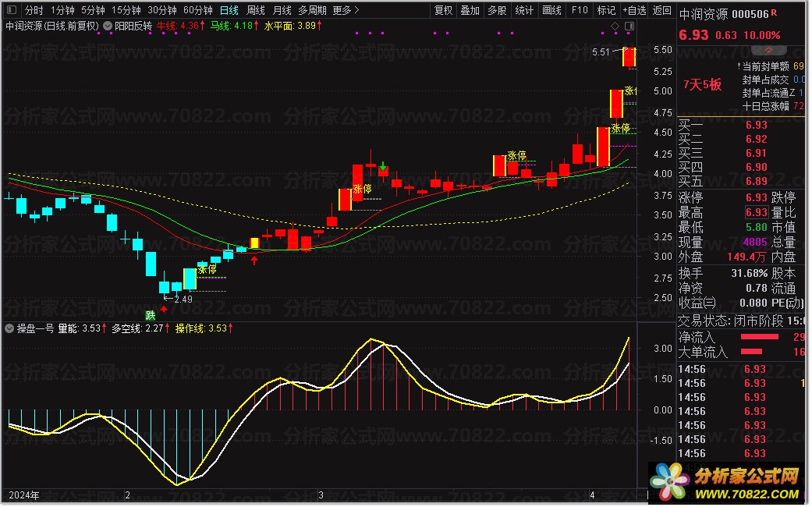The image size is (812, 507).
Task: Switch to 月线 monthly chart
Action: coord(282,10)
